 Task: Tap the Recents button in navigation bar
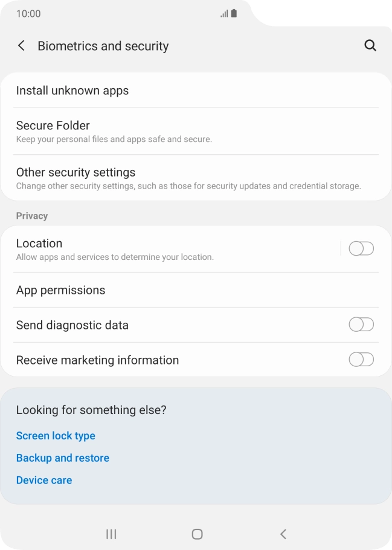tap(111, 534)
